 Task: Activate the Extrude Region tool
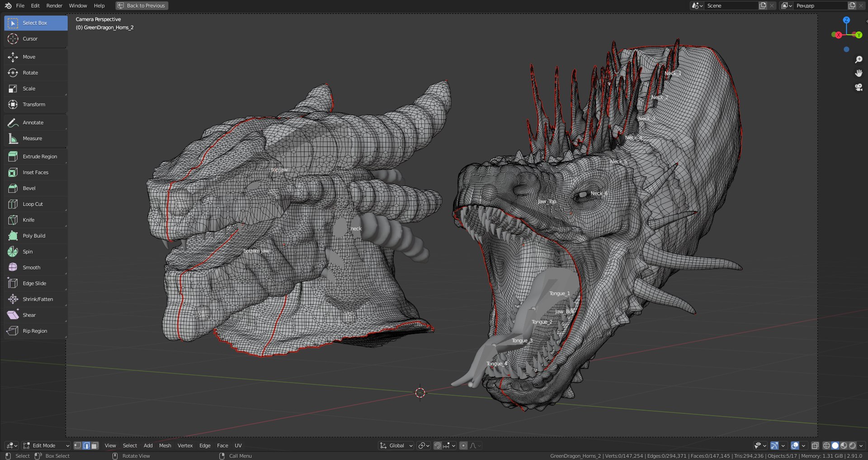[36, 156]
